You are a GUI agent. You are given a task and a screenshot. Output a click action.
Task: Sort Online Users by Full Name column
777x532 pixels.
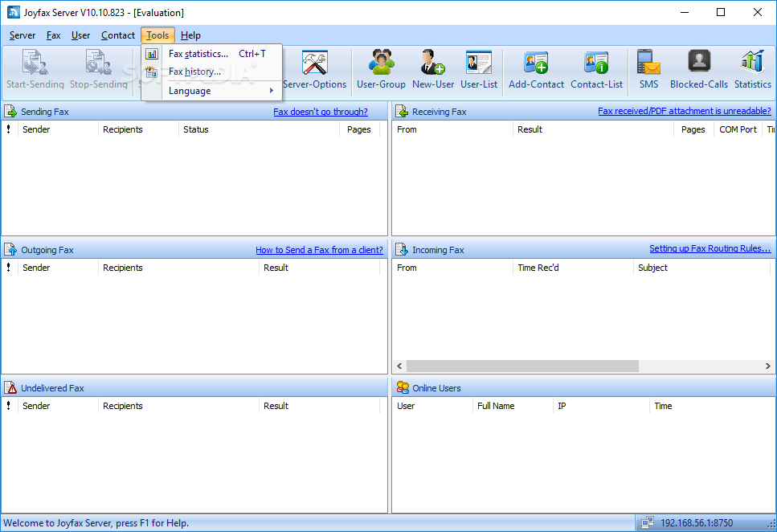pyautogui.click(x=513, y=406)
